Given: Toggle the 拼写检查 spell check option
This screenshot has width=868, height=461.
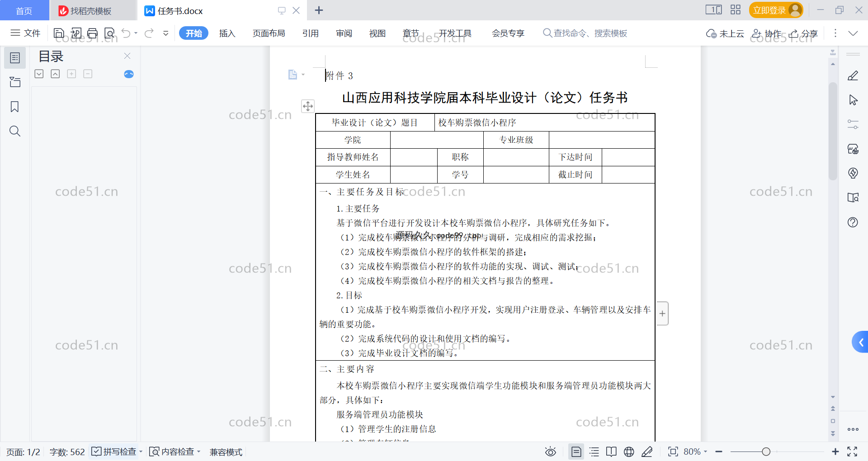Looking at the screenshot, I should (x=114, y=452).
